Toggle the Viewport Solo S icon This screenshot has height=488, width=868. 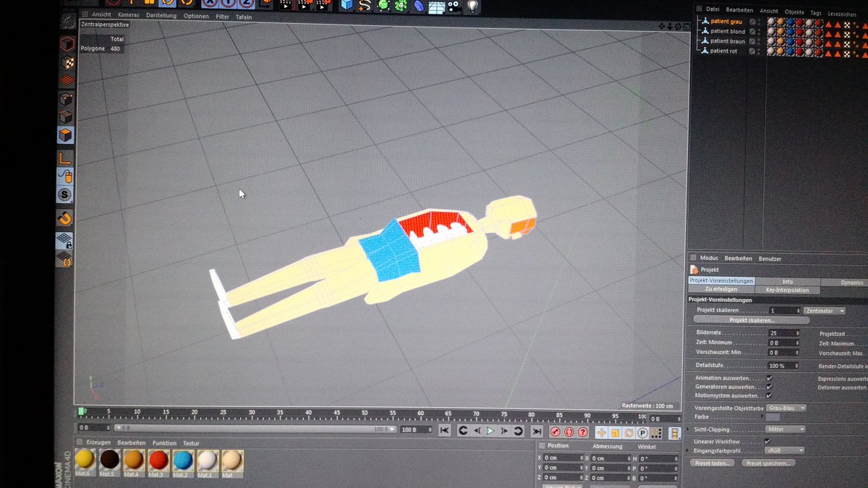pyautogui.click(x=66, y=195)
